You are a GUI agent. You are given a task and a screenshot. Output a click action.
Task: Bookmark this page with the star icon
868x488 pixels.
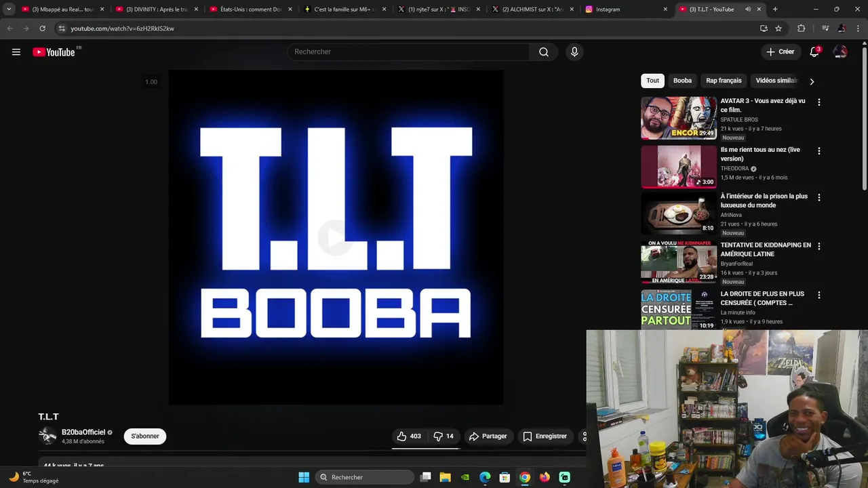pos(778,28)
